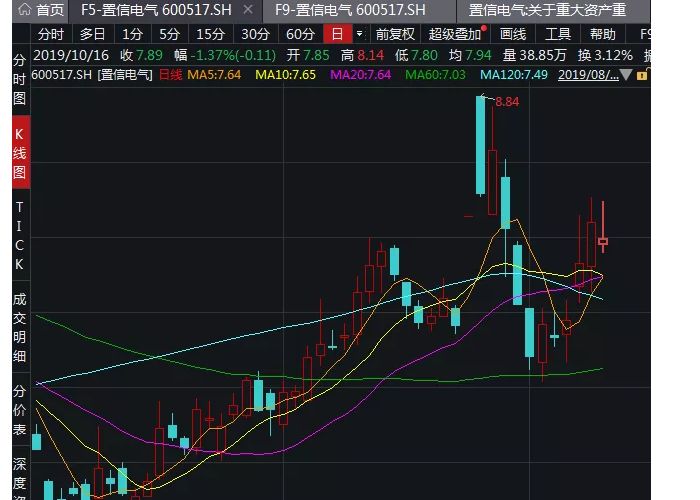Open 分时图 in the left sidebar
This screenshot has height=500, width=700.
19,79
